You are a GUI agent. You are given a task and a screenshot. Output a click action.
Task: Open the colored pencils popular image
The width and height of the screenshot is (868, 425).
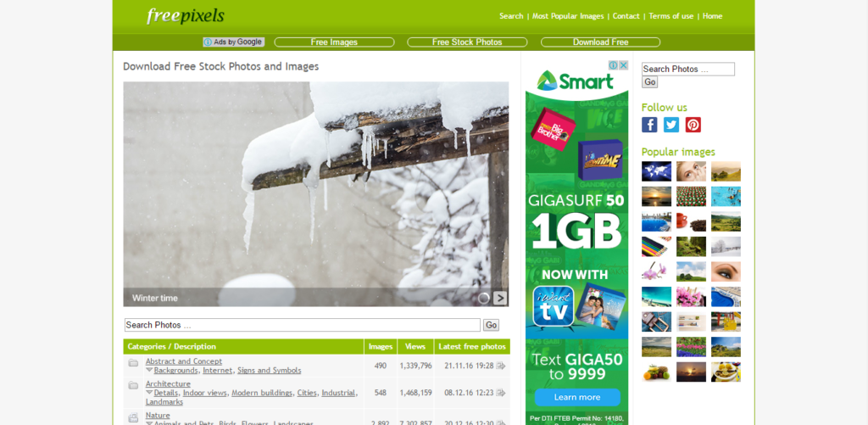click(657, 247)
